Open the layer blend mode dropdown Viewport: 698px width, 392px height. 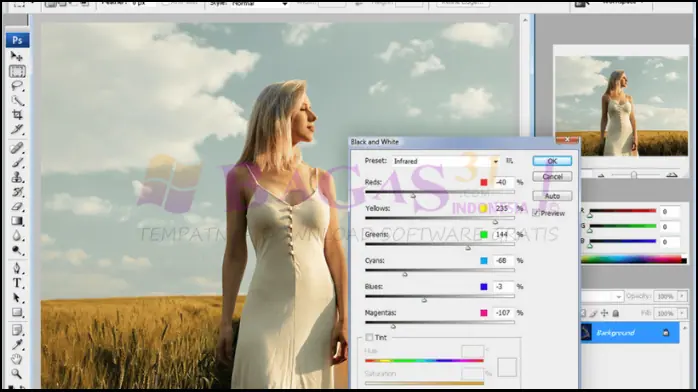tap(602, 296)
